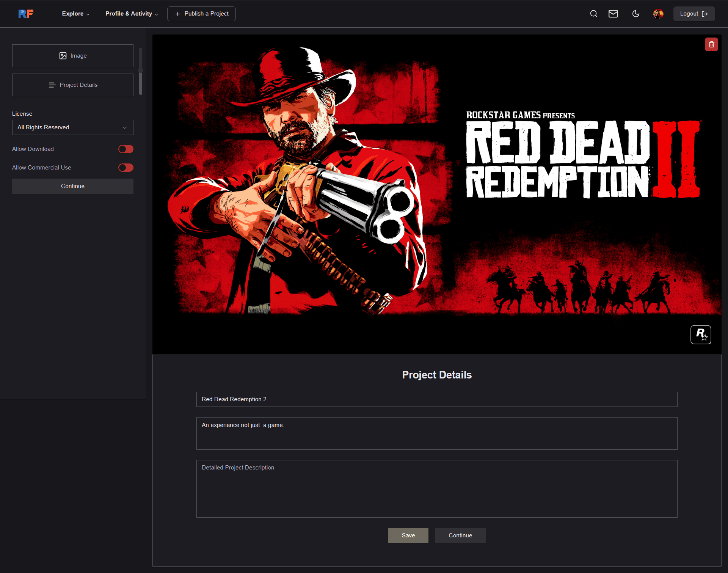Click the RF site logo

[26, 14]
